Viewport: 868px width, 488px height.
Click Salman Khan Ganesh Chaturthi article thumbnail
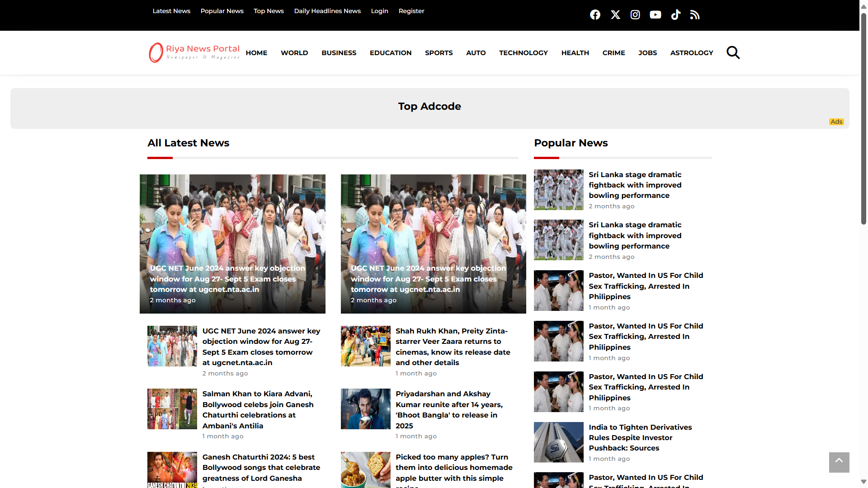(172, 409)
